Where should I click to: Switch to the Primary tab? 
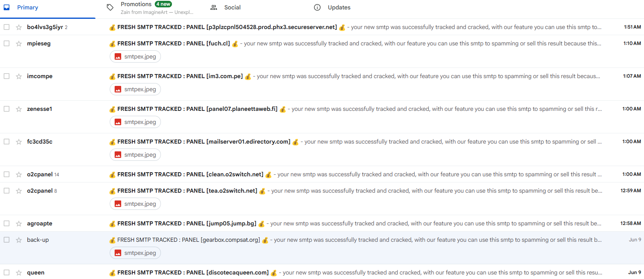pos(47,9)
